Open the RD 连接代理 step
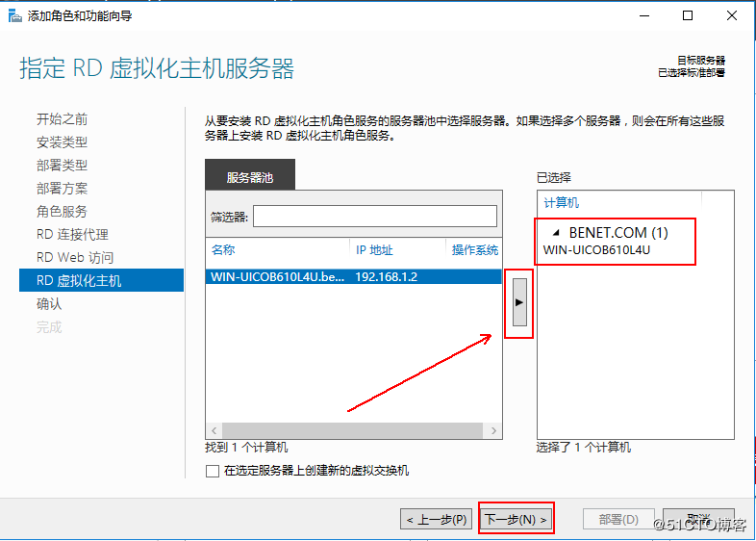 click(x=72, y=235)
